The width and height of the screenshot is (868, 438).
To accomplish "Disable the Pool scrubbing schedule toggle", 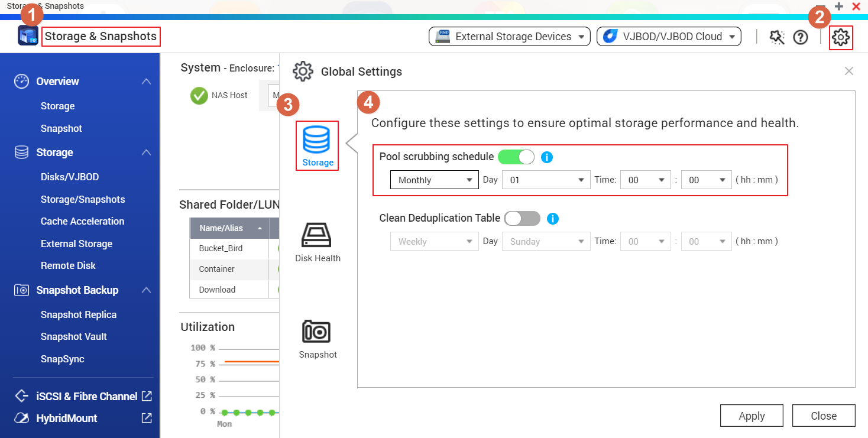I will coord(516,157).
